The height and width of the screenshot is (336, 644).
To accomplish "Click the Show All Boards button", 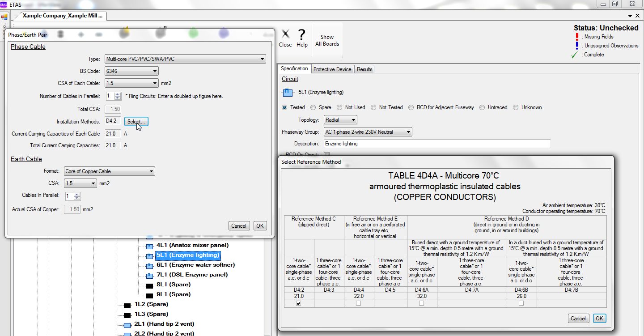I will click(x=327, y=41).
